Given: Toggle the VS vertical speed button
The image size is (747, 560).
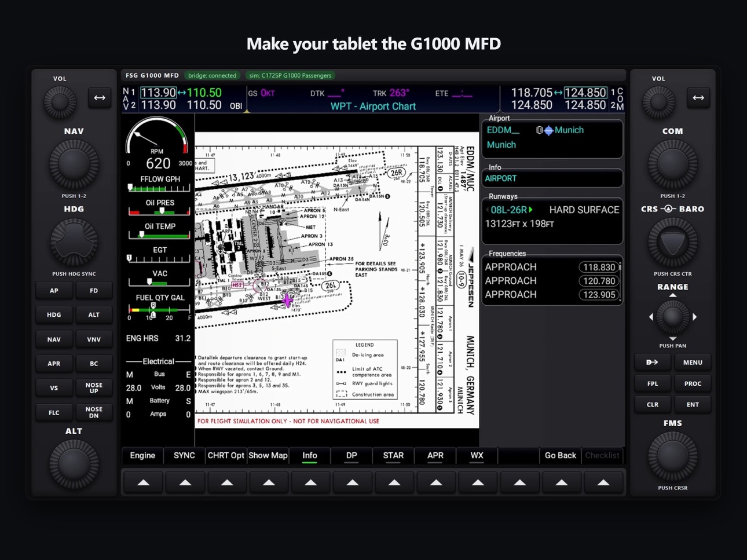Looking at the screenshot, I should pyautogui.click(x=54, y=388).
